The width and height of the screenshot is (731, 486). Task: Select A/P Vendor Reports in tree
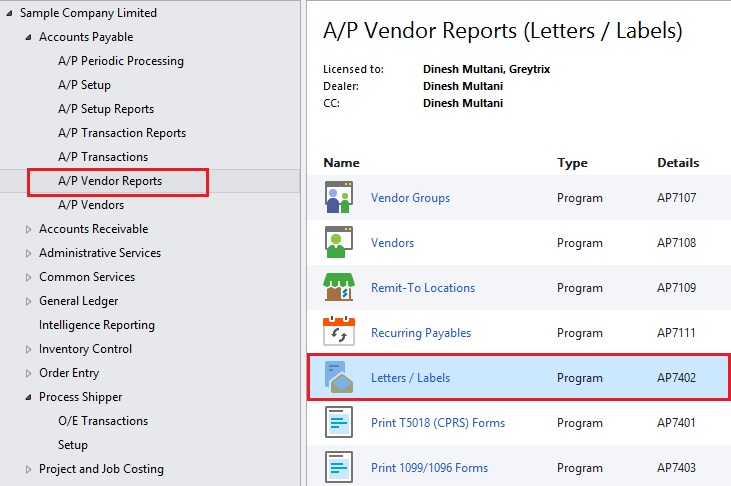point(110,181)
